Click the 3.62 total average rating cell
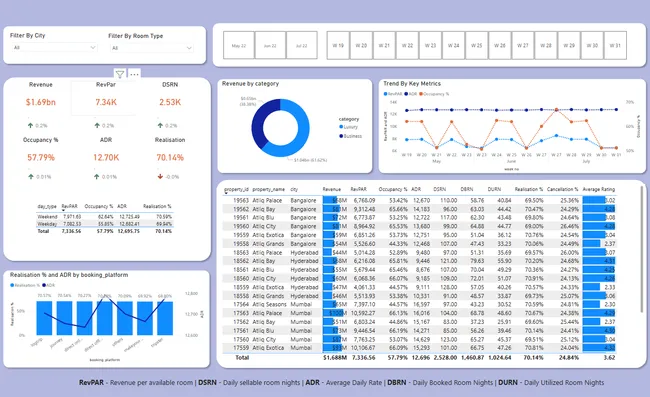This screenshot has width=650, height=397. click(609, 357)
